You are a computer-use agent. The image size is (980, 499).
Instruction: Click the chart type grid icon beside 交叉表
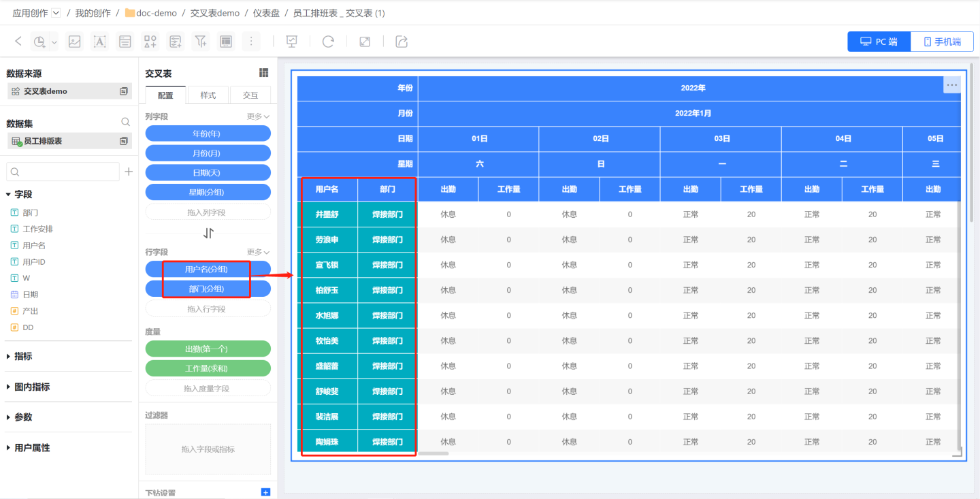(x=264, y=73)
